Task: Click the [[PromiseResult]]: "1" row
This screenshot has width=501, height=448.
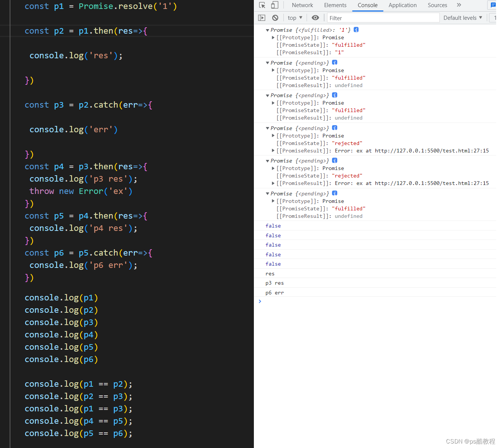Action: click(310, 52)
